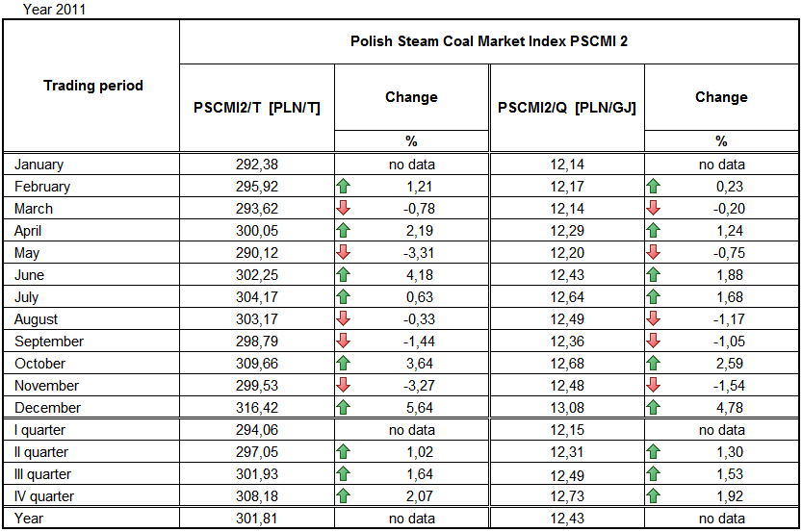The height and width of the screenshot is (532, 802).
Task: Click the December row label
Action: [48, 408]
